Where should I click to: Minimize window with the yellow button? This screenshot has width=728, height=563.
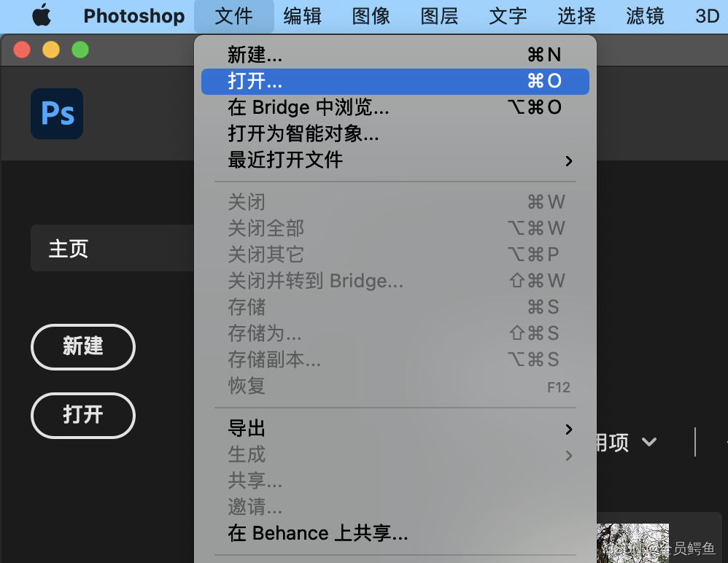click(x=51, y=50)
